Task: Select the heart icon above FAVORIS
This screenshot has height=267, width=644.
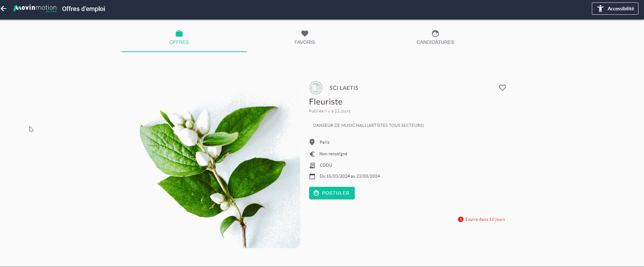Action: click(x=305, y=34)
